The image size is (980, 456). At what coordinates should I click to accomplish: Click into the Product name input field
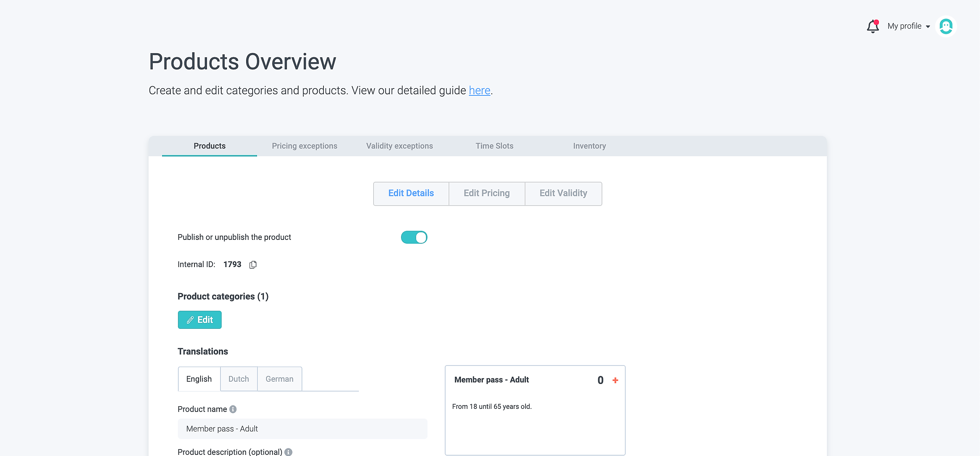pos(302,429)
